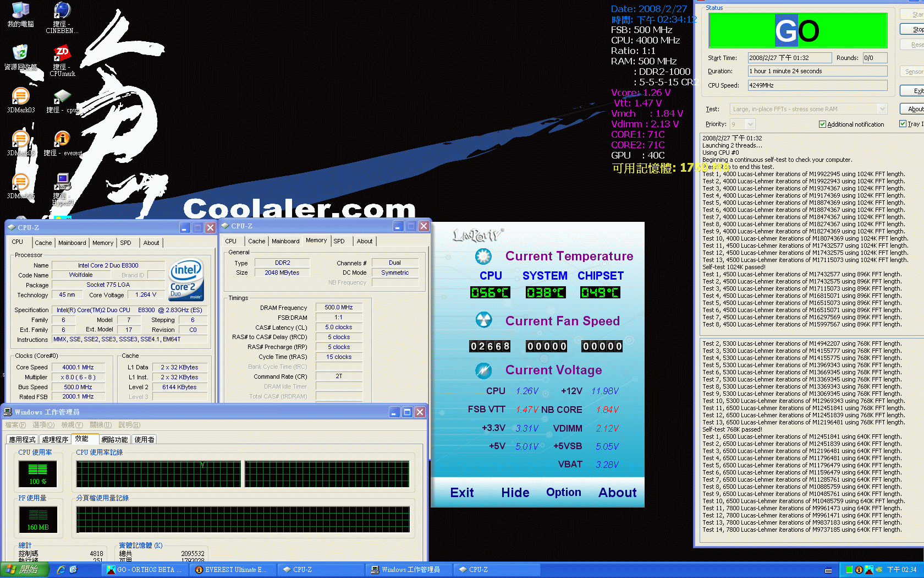Viewport: 924px width, 578px height.
Task: Open the 檢視 menu in Task Manager
Action: tap(72, 425)
